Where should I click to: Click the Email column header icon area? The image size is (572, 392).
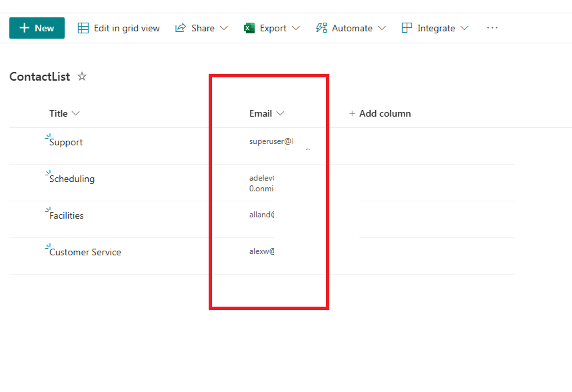[280, 113]
